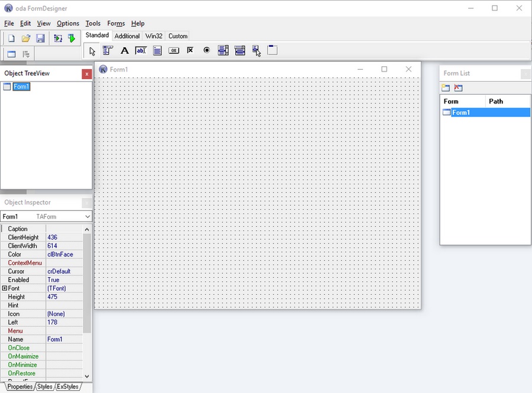Pick the Label 'A' component

click(x=124, y=51)
